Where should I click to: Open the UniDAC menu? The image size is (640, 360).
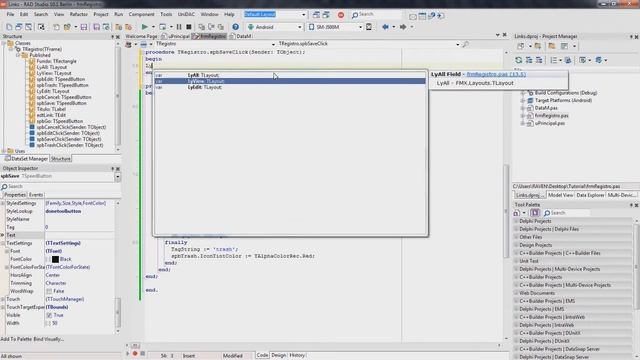click(x=186, y=14)
